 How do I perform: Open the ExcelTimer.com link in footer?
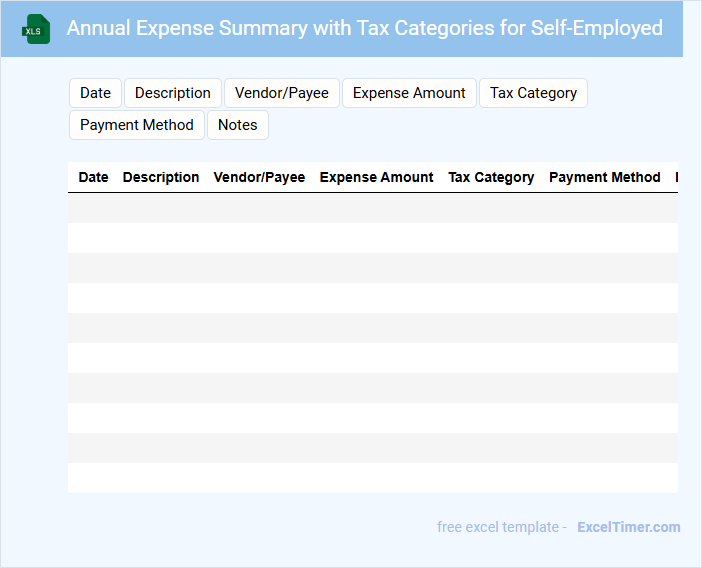628,527
